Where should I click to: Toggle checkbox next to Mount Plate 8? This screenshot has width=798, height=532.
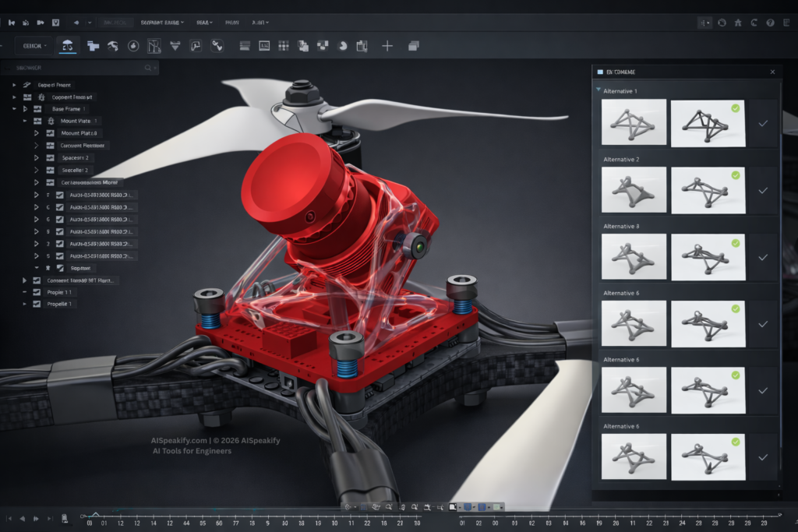pyautogui.click(x=50, y=133)
